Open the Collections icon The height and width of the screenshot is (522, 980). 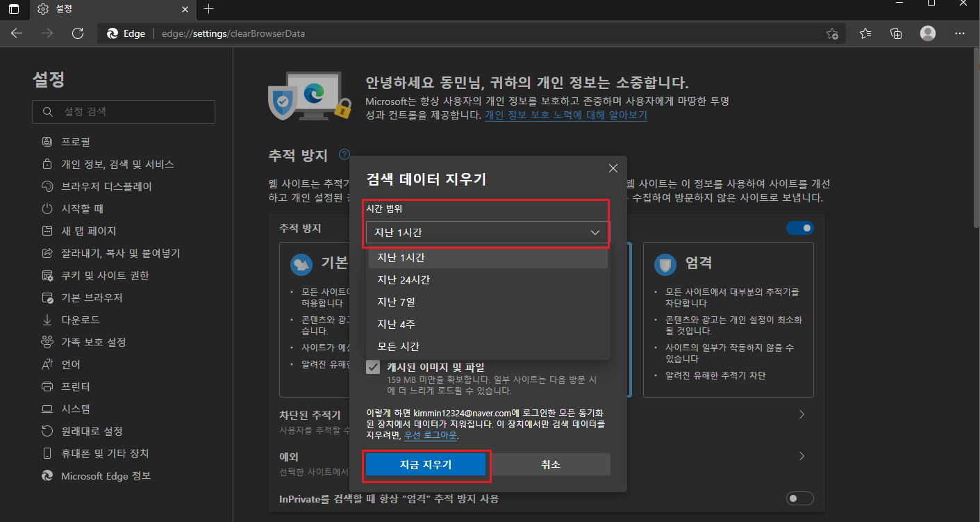click(x=896, y=33)
